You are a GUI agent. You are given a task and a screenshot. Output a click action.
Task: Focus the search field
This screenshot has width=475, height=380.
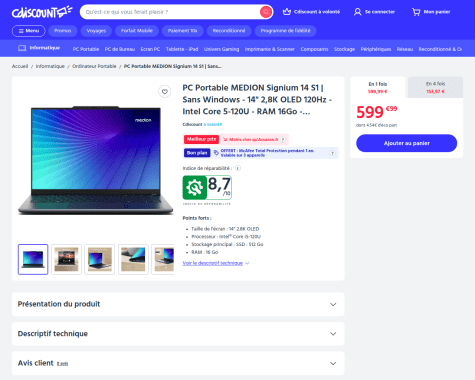(x=170, y=12)
